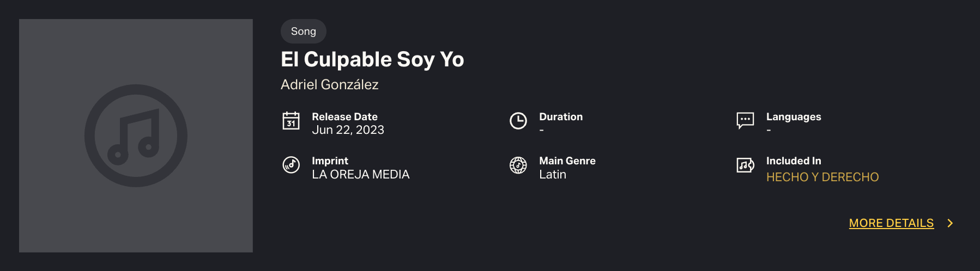
Task: Open the HECHO Y DERECHO album link
Action: (822, 177)
